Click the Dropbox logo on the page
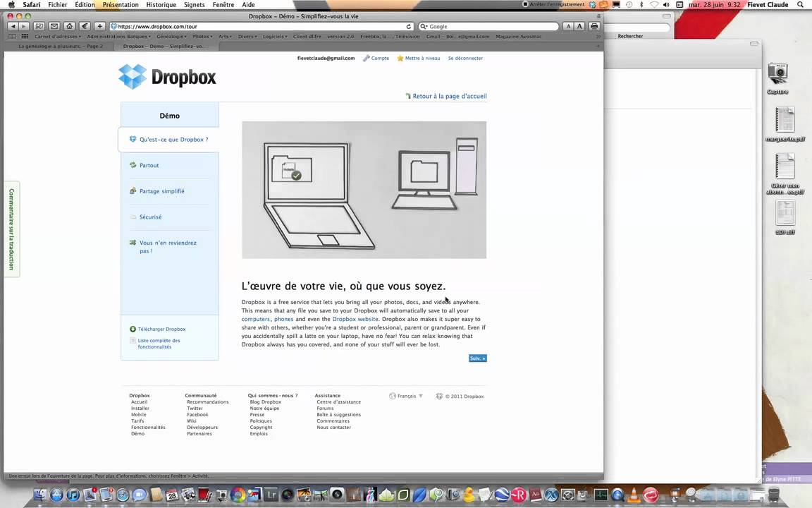Image resolution: width=812 pixels, height=508 pixels. [x=167, y=77]
